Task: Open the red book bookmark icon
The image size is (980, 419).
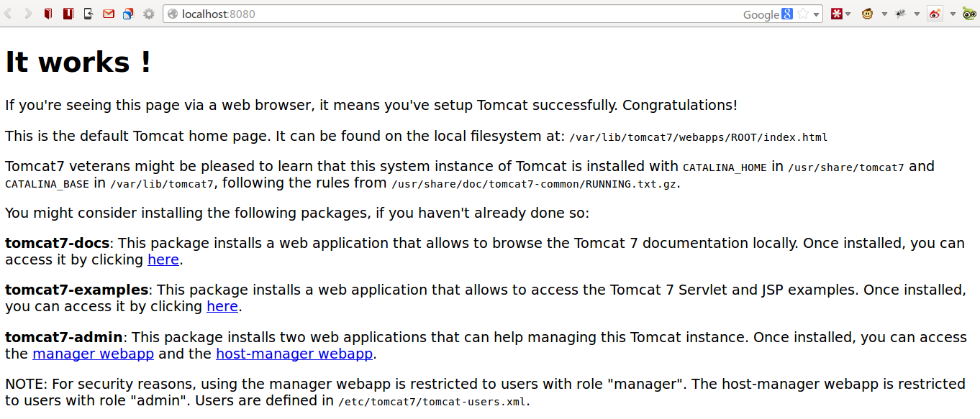Action: 48,14
